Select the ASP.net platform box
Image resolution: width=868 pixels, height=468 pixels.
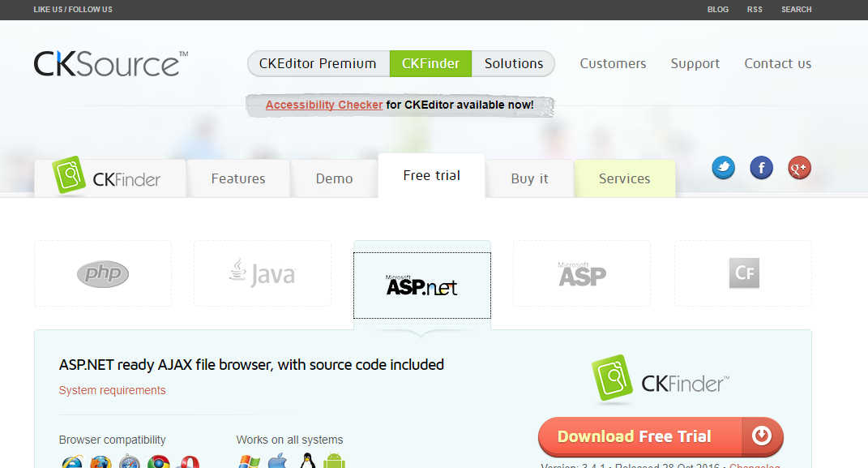[x=421, y=286]
